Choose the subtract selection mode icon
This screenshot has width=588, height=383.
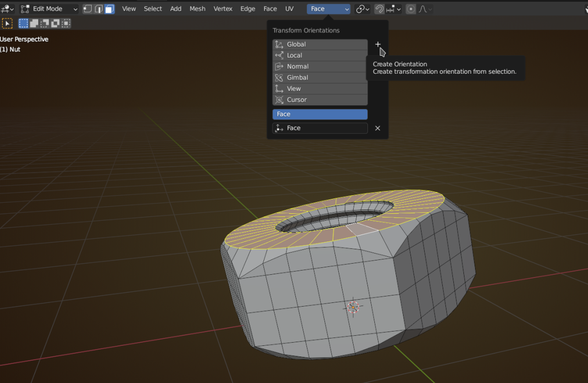coord(45,23)
